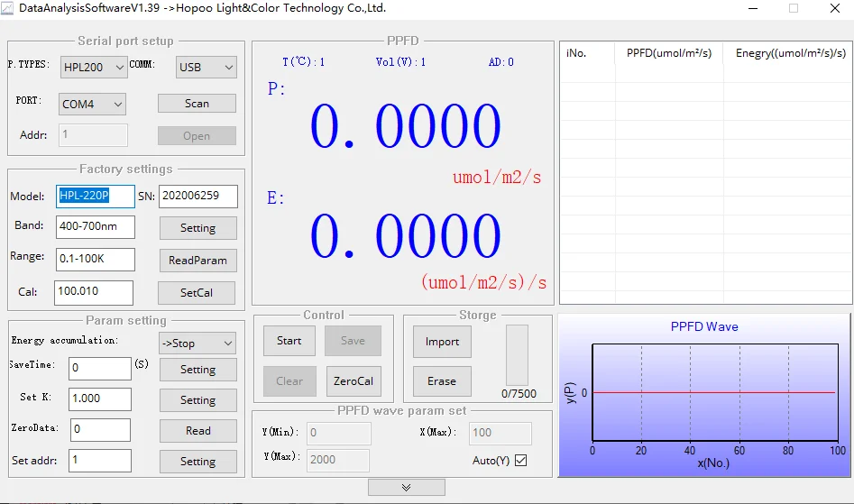Screen dimensions: 854x504
Task: Click the SN serial number field
Action: click(x=198, y=196)
